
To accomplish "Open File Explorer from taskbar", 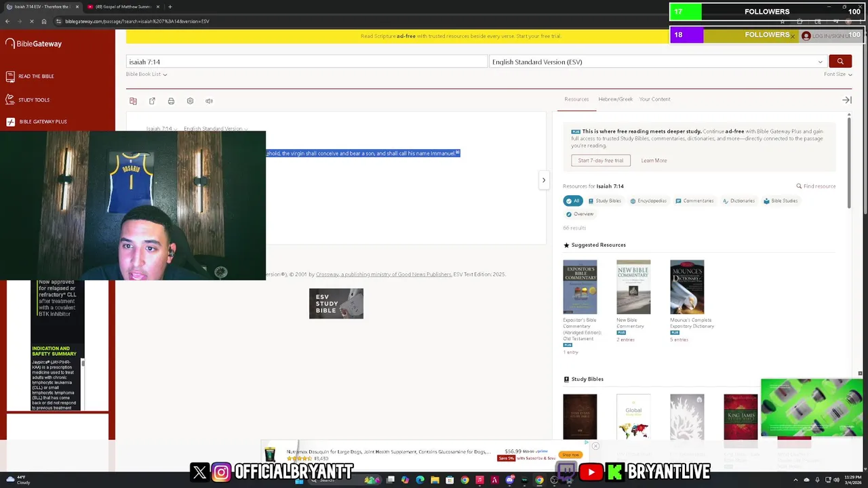I will point(435,480).
